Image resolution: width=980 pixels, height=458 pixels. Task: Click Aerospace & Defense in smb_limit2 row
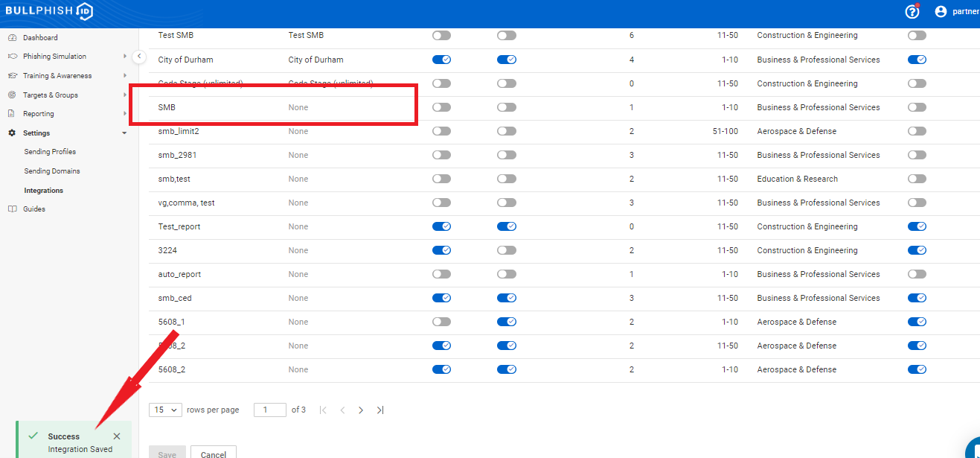click(797, 131)
